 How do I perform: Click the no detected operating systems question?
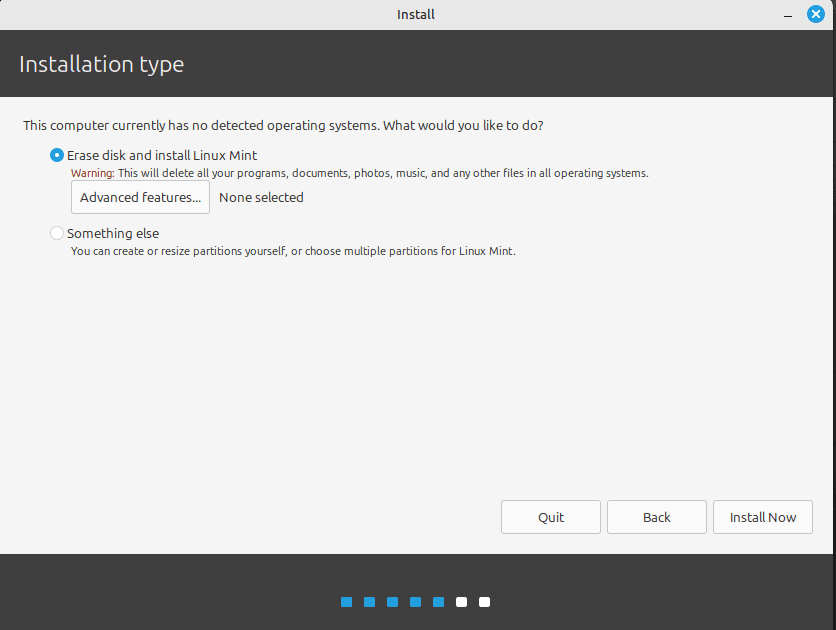(283, 126)
